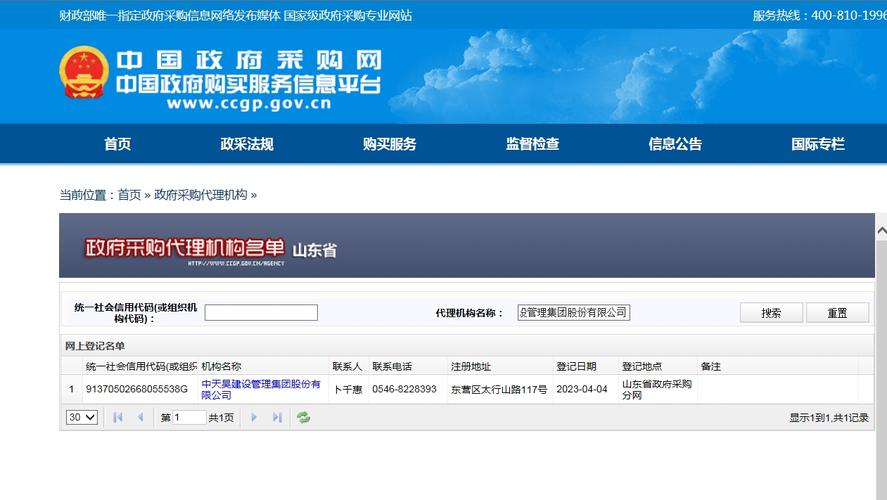Click the 搜索 search button

click(x=771, y=313)
